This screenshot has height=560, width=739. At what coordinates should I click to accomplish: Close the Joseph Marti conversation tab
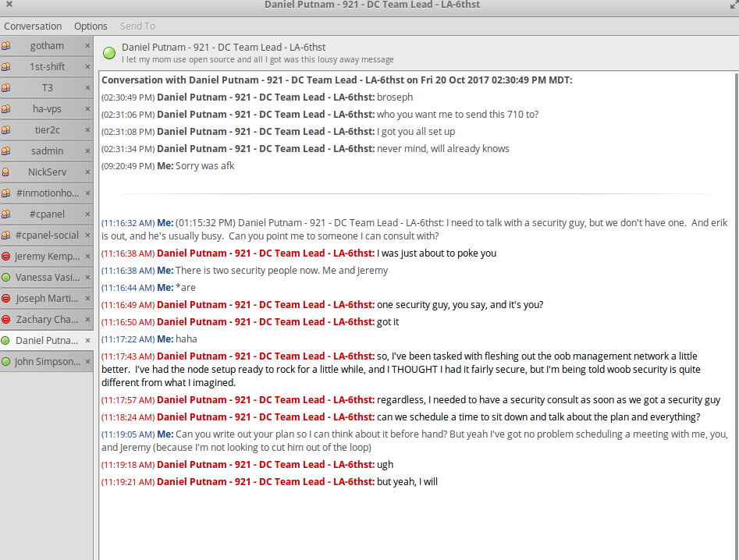coord(87,299)
